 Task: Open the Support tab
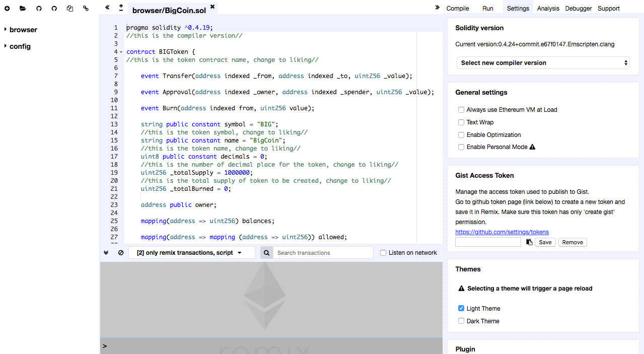coord(609,8)
